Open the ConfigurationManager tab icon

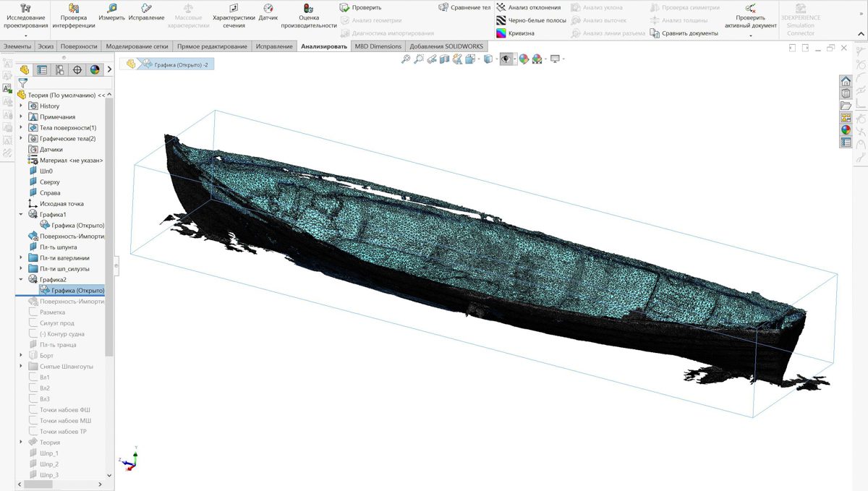pos(59,70)
